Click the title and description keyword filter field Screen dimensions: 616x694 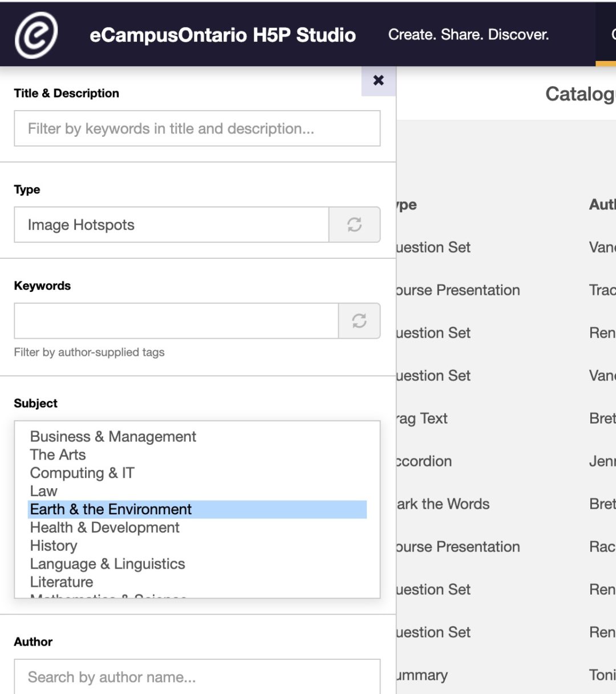(197, 128)
